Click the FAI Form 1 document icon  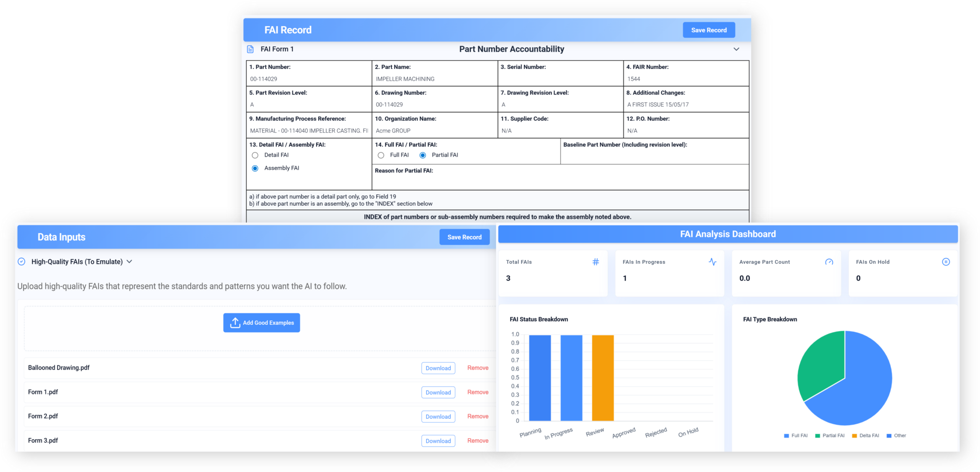coord(250,49)
